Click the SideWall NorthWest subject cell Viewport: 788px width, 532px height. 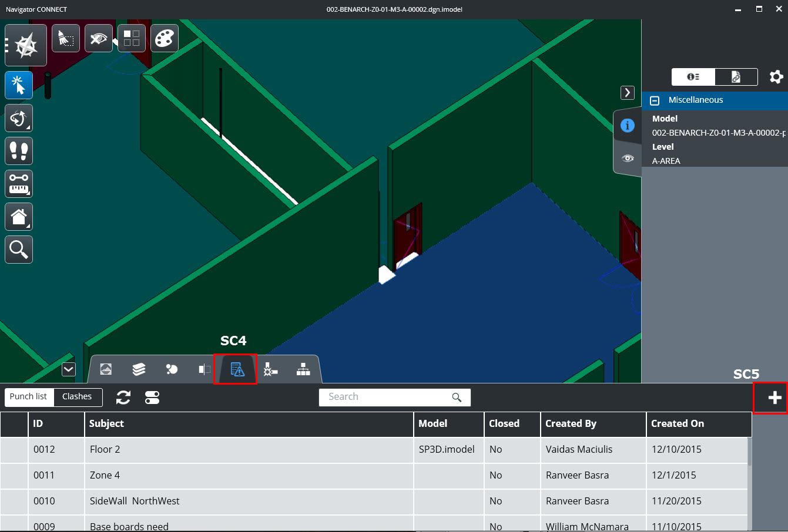coord(249,501)
